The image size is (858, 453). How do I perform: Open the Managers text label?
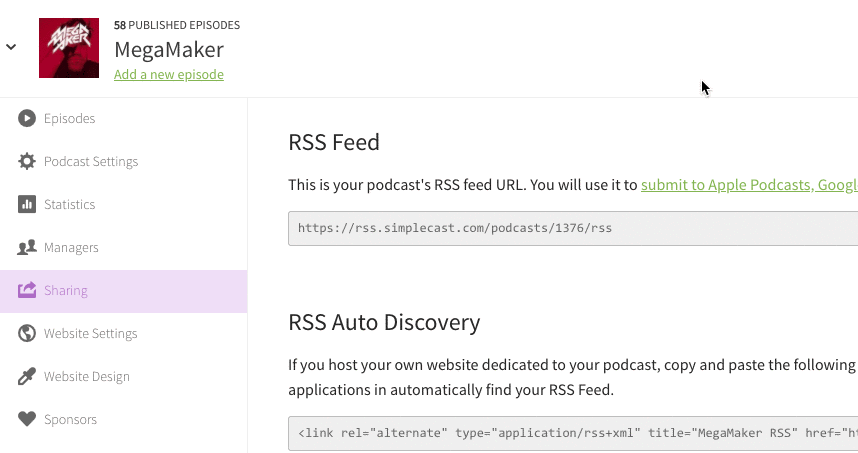(71, 247)
